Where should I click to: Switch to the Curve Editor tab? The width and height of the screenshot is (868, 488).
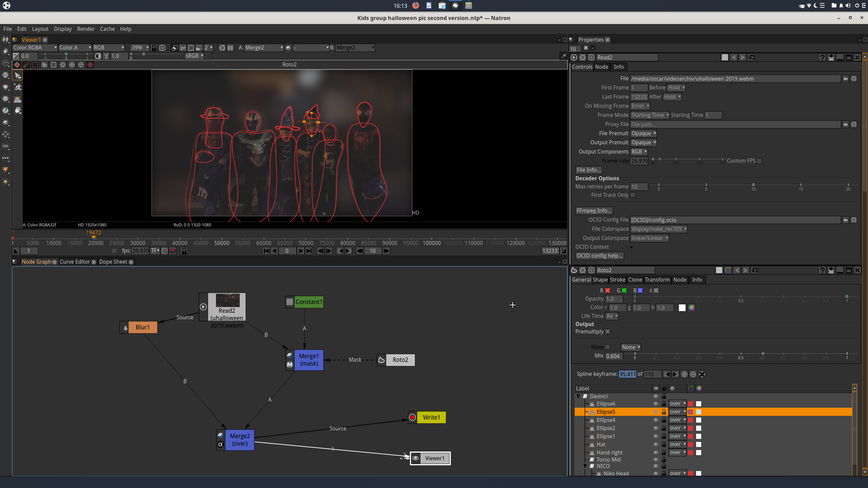pyautogui.click(x=75, y=262)
